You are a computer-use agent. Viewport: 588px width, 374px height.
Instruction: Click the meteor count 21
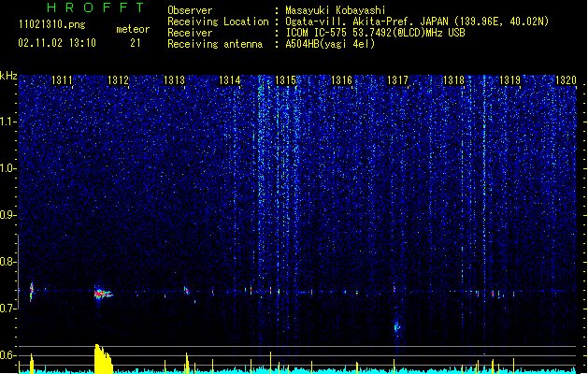tap(136, 43)
